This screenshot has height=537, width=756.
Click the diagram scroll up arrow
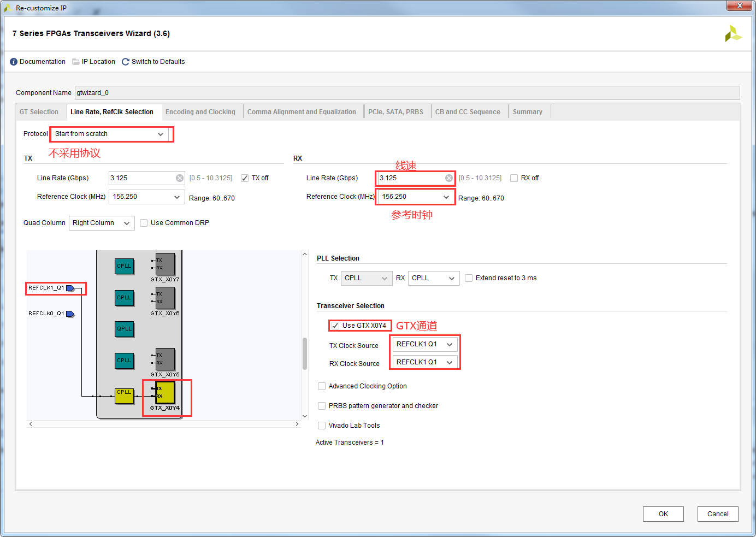(x=305, y=255)
